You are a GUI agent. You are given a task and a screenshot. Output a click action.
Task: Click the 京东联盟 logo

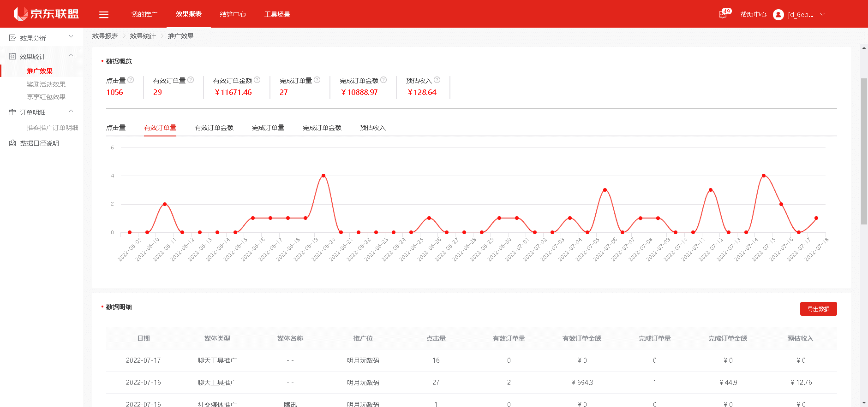point(46,14)
